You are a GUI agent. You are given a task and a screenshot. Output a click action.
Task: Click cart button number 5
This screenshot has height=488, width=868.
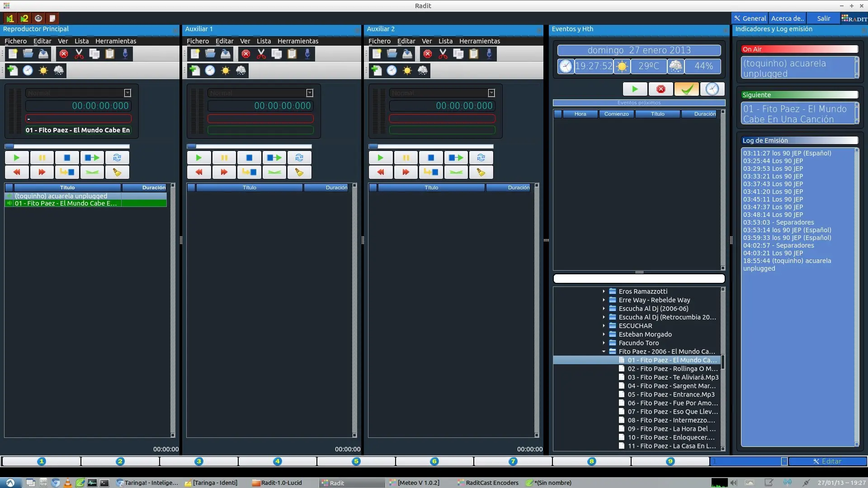click(x=356, y=461)
